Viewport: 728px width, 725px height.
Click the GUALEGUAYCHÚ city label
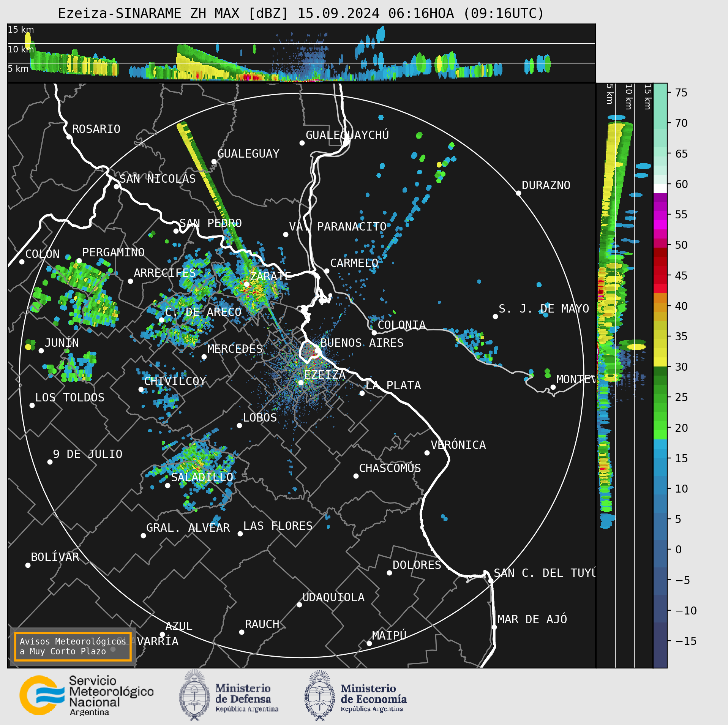point(347,135)
